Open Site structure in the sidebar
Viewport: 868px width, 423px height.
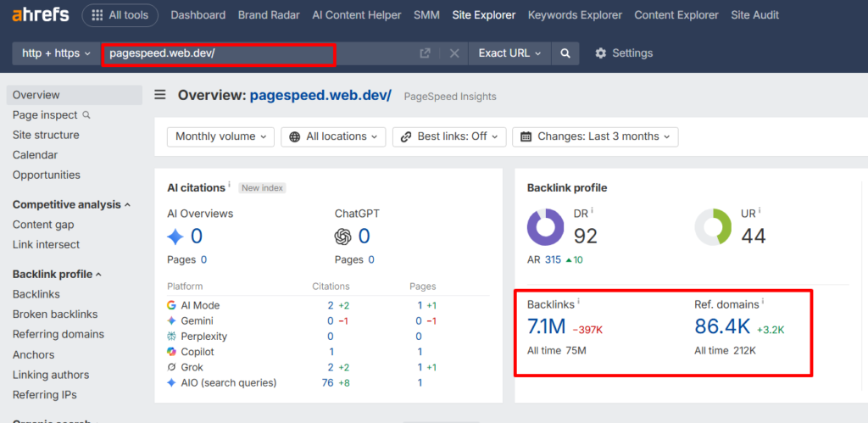tap(46, 135)
